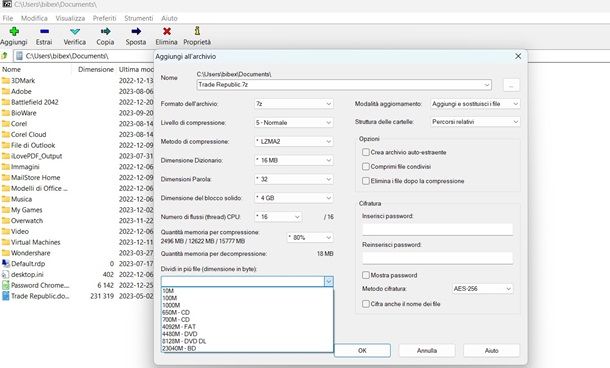This screenshot has height=368, width=610.
Task: Select the 4480M - DVD option
Action: pos(247,334)
